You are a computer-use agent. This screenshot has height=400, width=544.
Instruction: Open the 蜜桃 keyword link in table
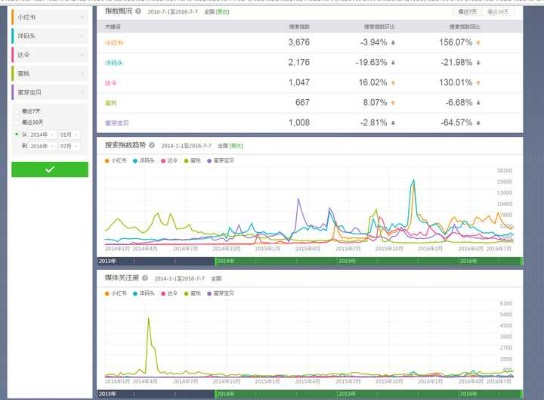[x=111, y=103]
